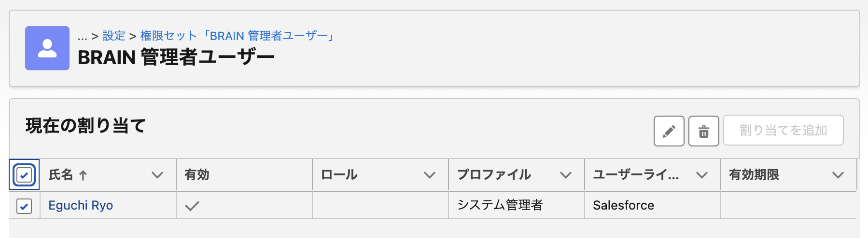Screen dimensions: 868x238
Task: Expand the collapsed breadcrumb ellipsis
Action: click(82, 36)
